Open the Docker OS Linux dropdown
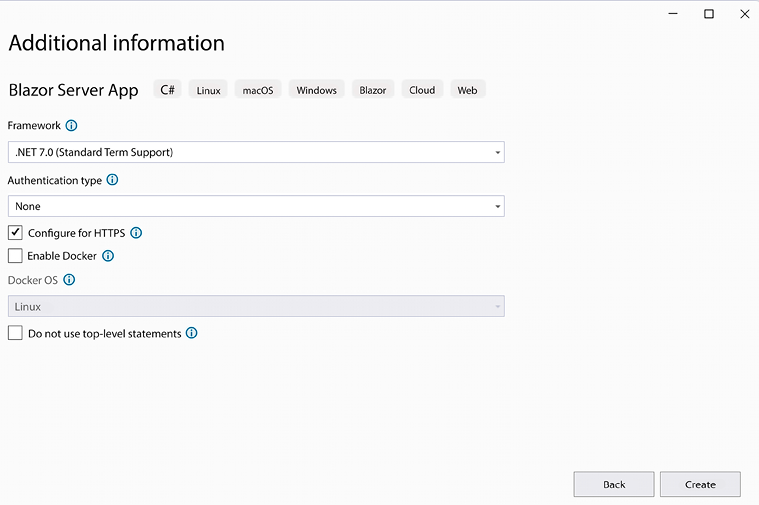The height and width of the screenshot is (505, 759). coord(256,306)
